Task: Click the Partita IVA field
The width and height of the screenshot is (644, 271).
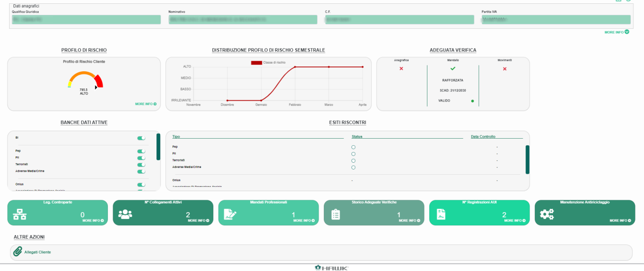Action: (x=556, y=20)
